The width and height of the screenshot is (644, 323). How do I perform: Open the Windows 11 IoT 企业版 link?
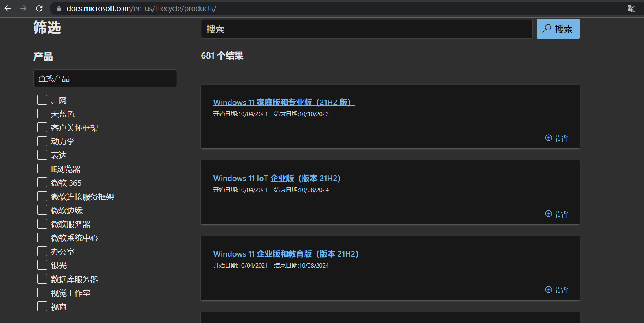click(277, 178)
